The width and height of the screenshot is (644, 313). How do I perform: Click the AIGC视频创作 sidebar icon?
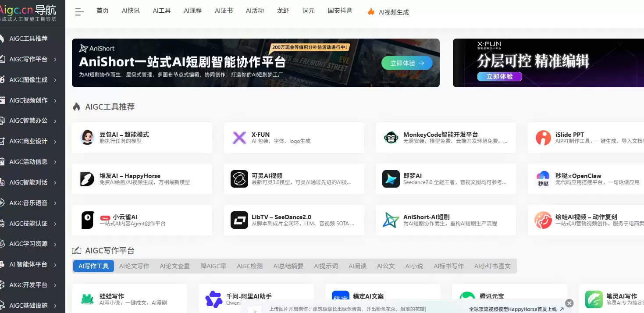point(2,100)
